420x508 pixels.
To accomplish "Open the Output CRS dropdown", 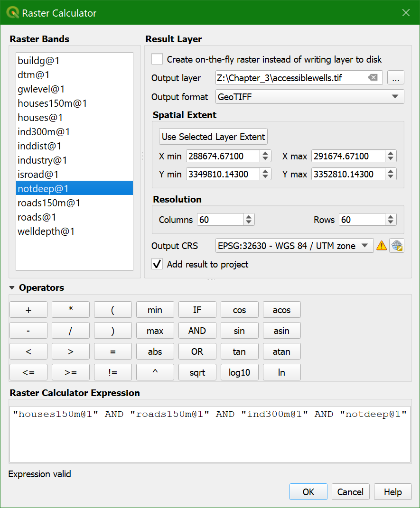I will click(294, 246).
